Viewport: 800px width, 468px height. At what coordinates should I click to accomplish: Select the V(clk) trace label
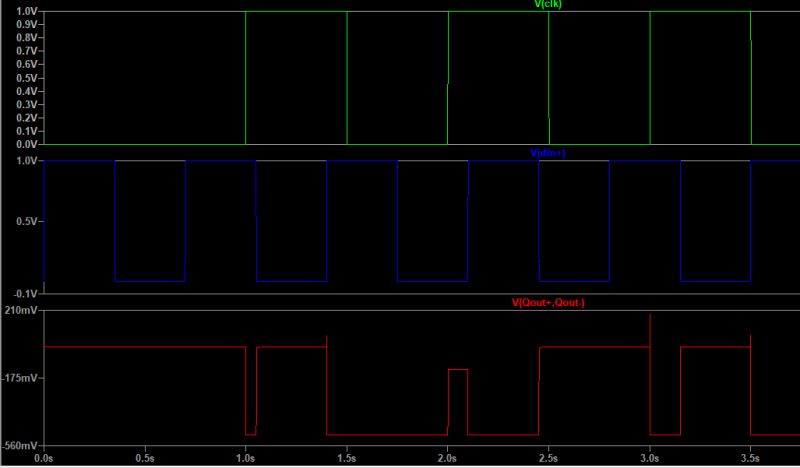click(x=548, y=4)
